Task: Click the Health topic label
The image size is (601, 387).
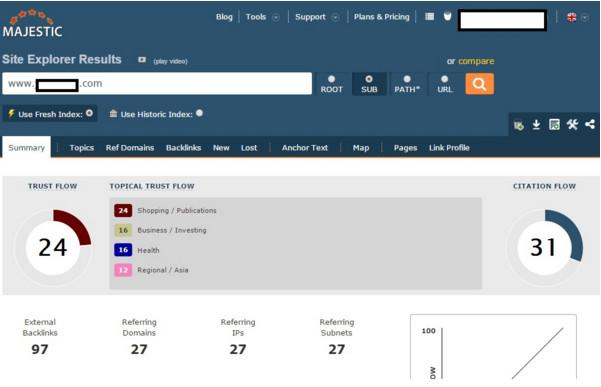Action: click(x=148, y=250)
